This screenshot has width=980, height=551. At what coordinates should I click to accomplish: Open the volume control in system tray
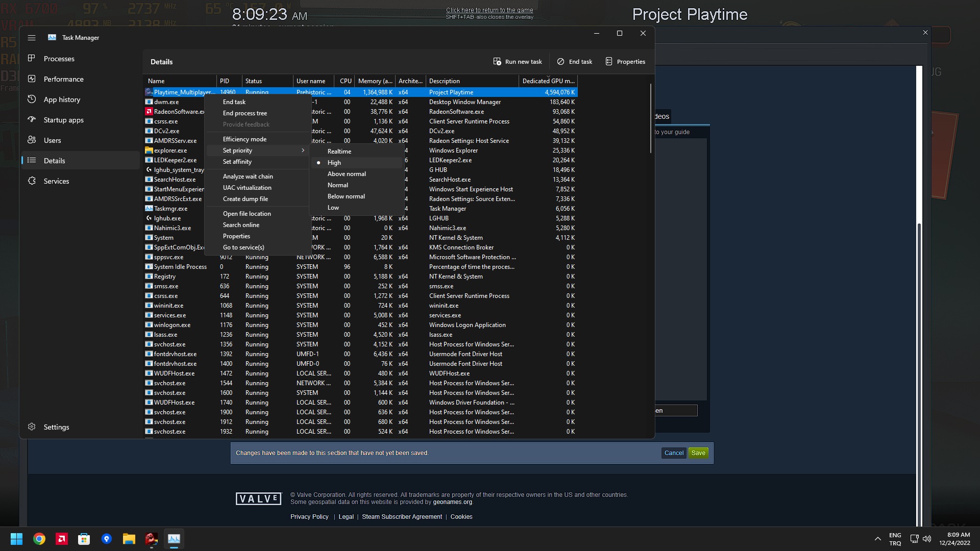pos(927,539)
